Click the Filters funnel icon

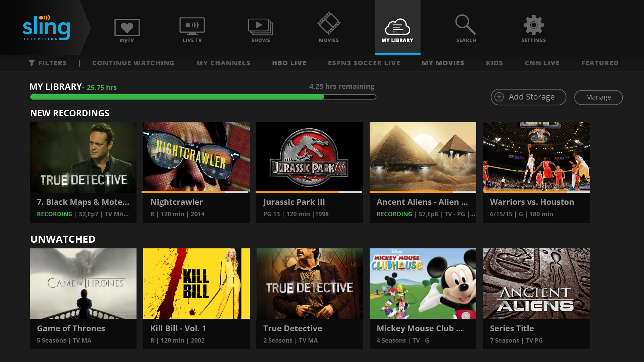(x=32, y=63)
